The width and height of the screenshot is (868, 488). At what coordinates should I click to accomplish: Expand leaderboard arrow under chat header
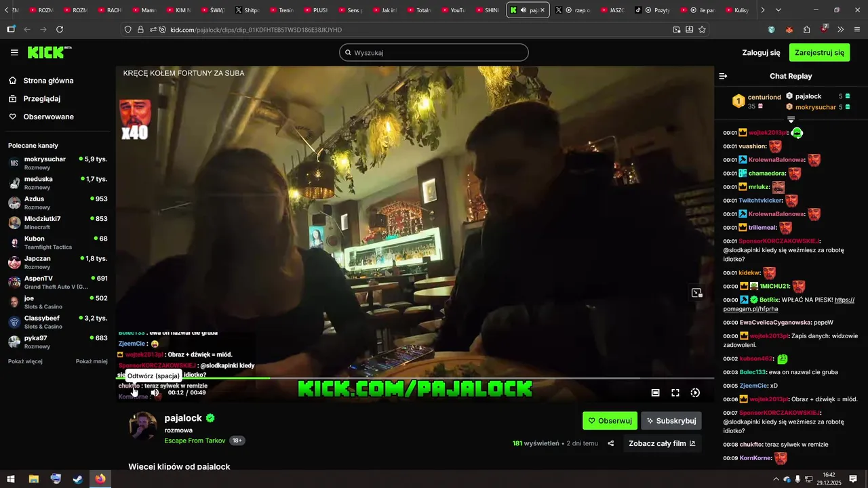(x=791, y=119)
